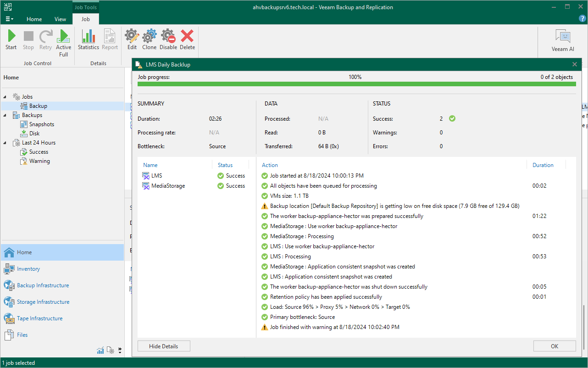
Task: Switch to the Home ribbon tab
Action: 34,19
